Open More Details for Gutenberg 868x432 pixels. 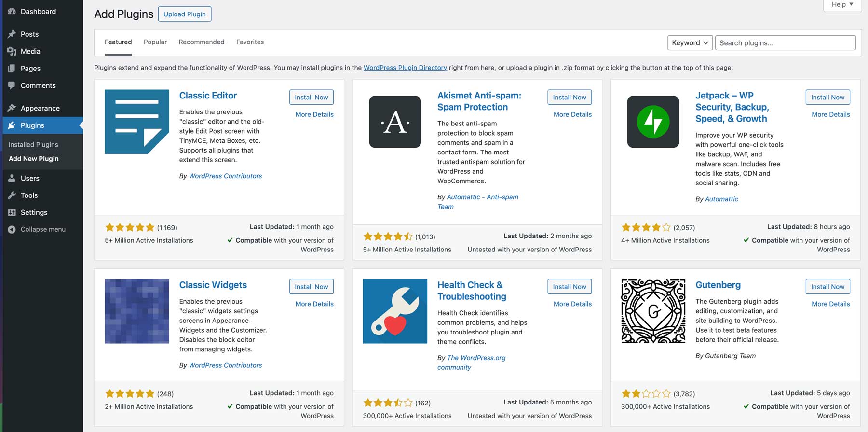830,304
